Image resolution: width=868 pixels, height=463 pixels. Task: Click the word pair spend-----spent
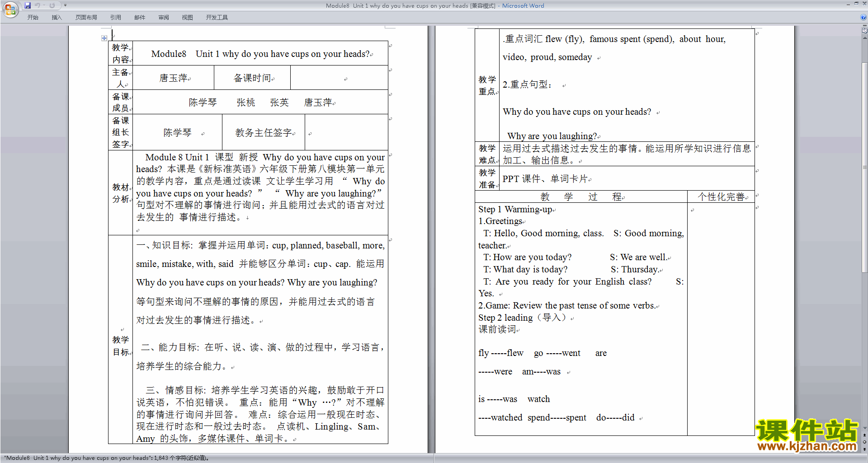pyautogui.click(x=557, y=417)
